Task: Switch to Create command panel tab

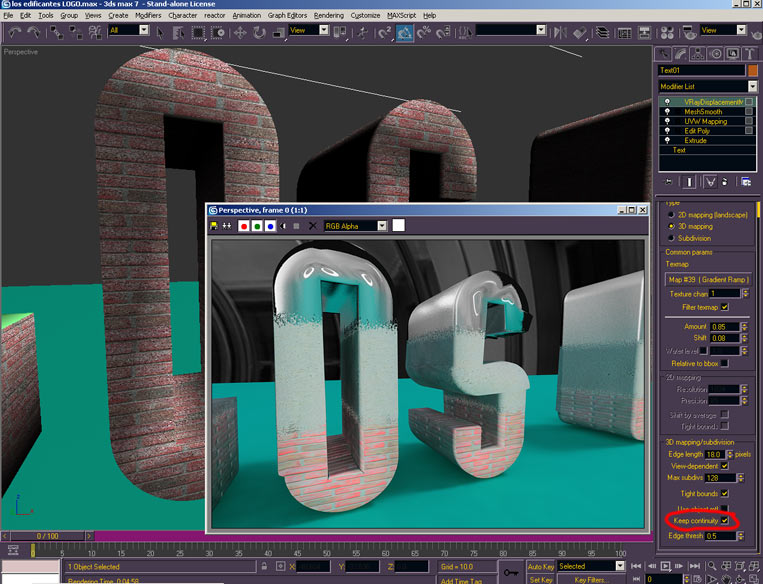Action: [663, 54]
